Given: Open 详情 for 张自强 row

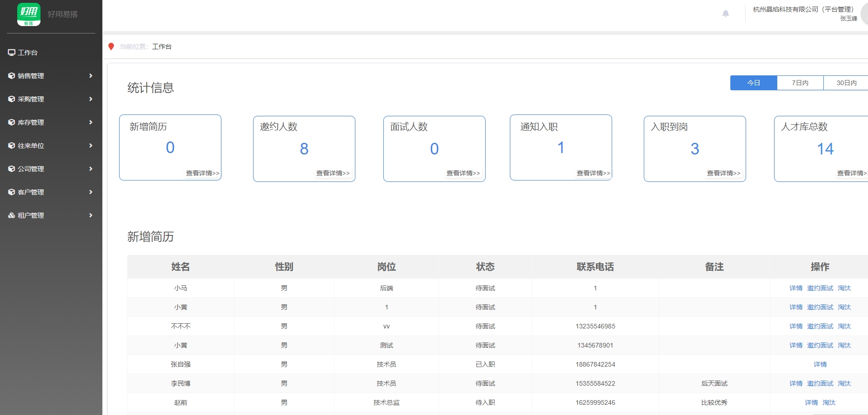Looking at the screenshot, I should [820, 364].
